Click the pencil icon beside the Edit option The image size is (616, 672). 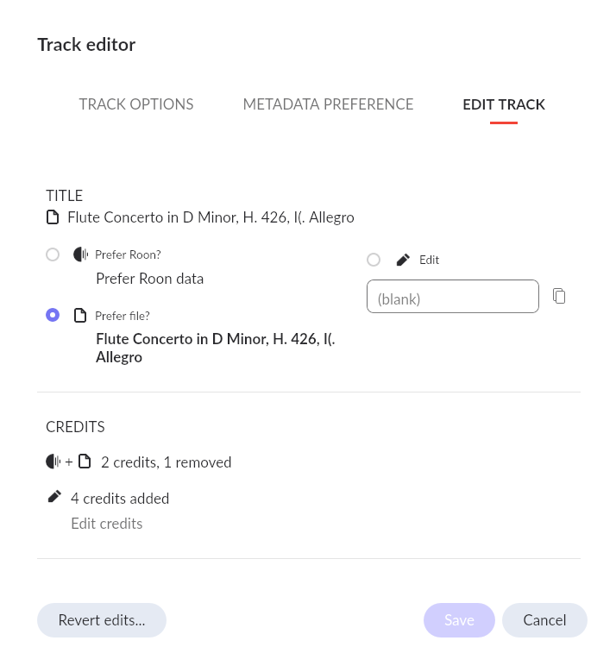coord(403,260)
